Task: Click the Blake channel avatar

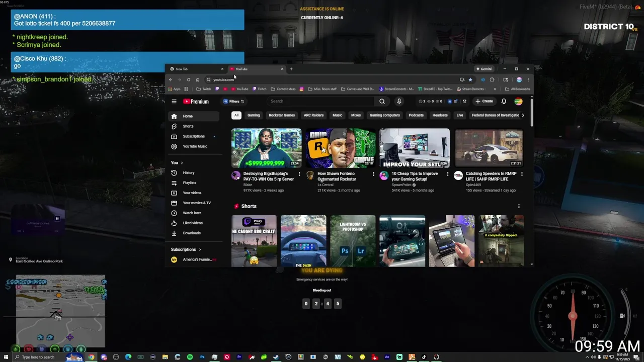Action: (x=235, y=175)
